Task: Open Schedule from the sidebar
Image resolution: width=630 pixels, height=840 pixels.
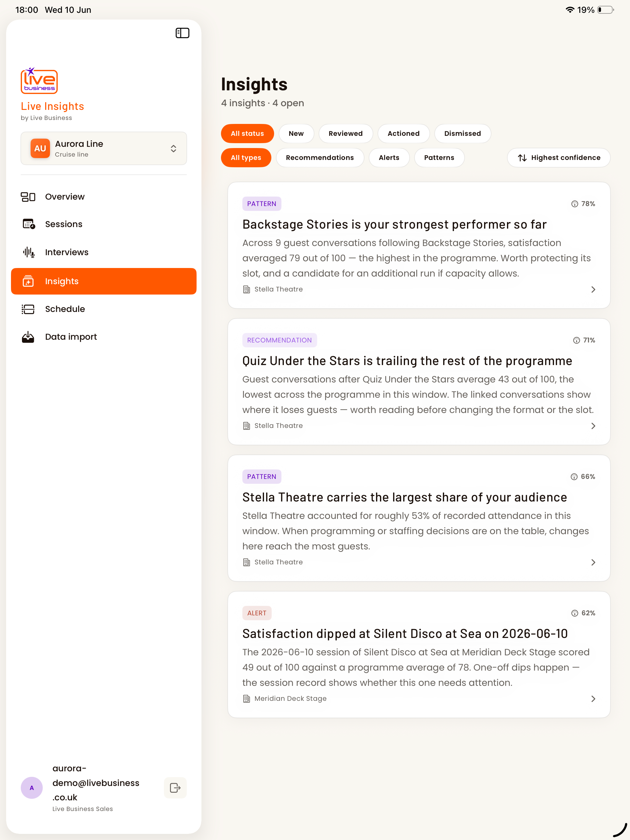Action: [104, 309]
